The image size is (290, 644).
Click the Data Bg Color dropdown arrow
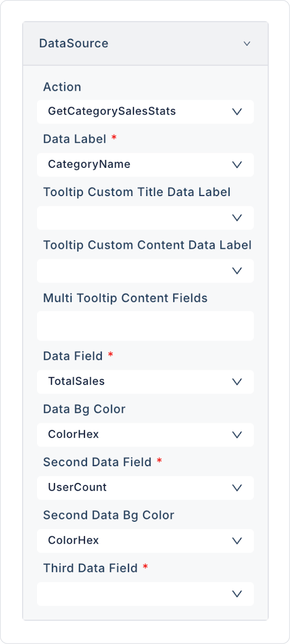tap(237, 435)
